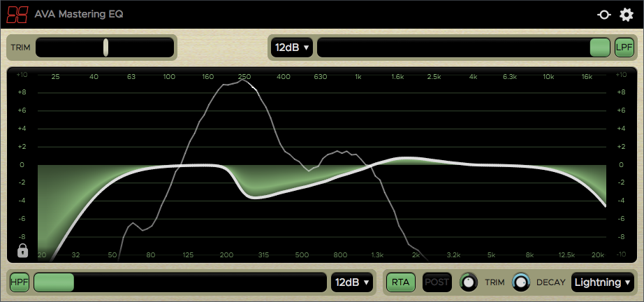Image resolution: width=644 pixels, height=302 pixels.
Task: Toggle the LPF filter button
Action: 624,48
